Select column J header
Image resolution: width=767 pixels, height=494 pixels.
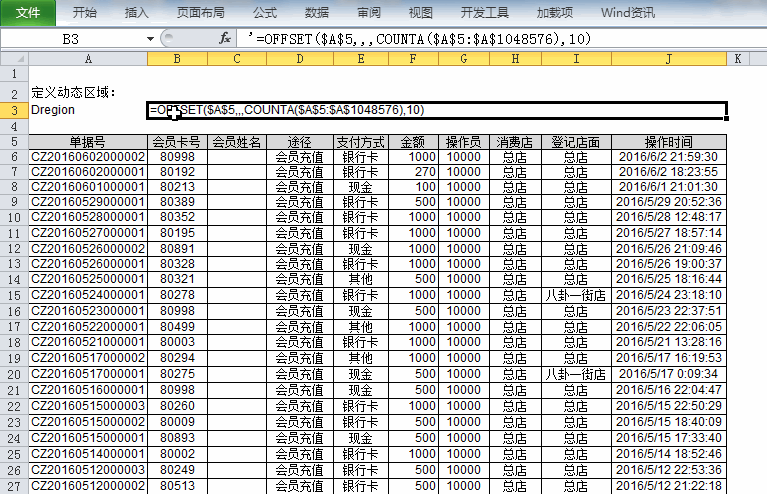click(x=669, y=59)
